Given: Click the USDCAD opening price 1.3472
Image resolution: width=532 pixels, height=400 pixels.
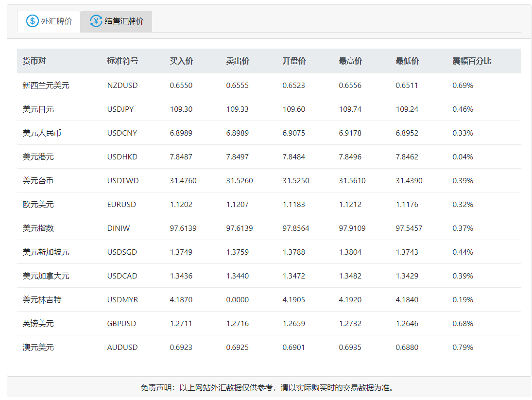Looking at the screenshot, I should click(294, 276).
